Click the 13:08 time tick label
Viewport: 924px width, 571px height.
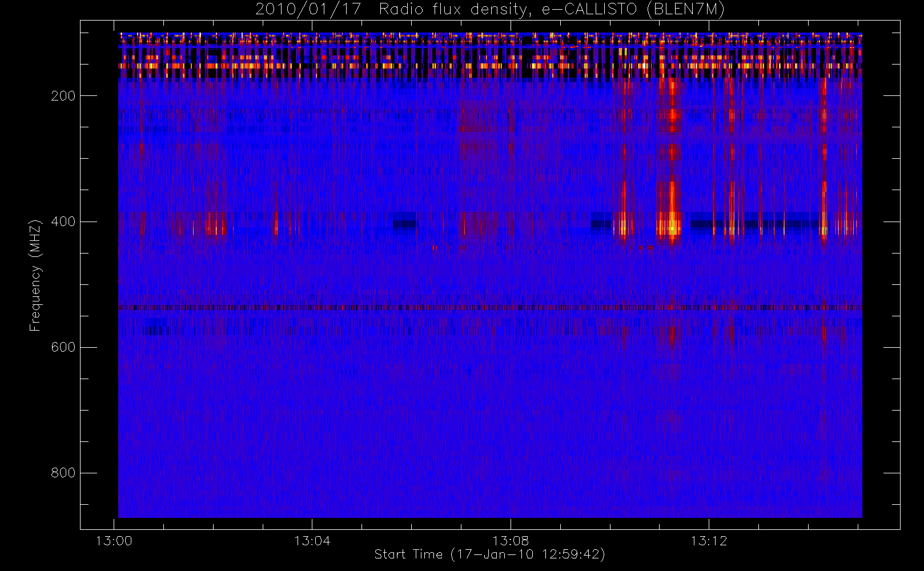coord(511,541)
